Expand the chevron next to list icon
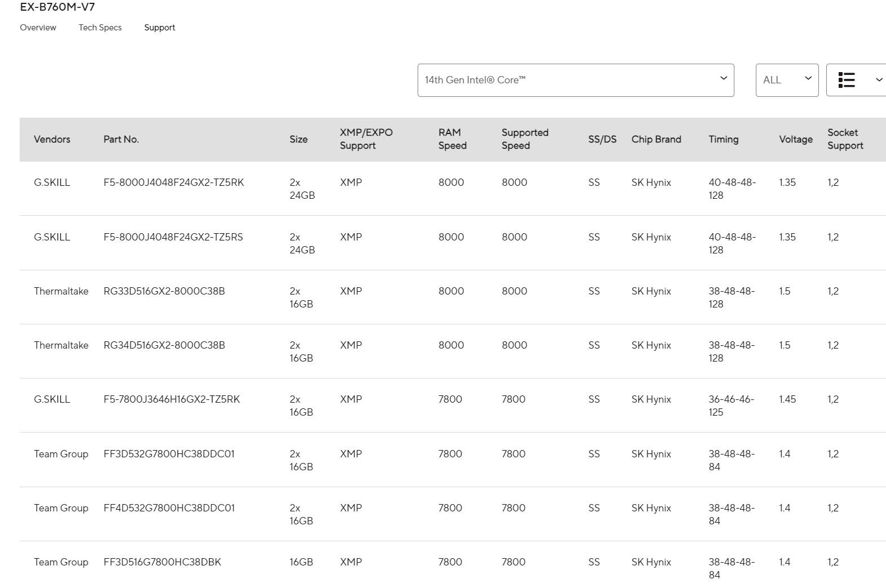The image size is (886, 588). (879, 80)
